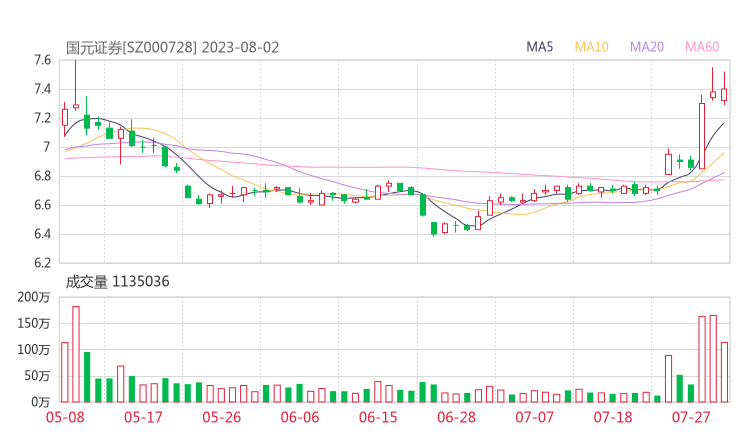740x440 pixels.
Task: Click the 7.4 price axis label
Action: coord(42,89)
